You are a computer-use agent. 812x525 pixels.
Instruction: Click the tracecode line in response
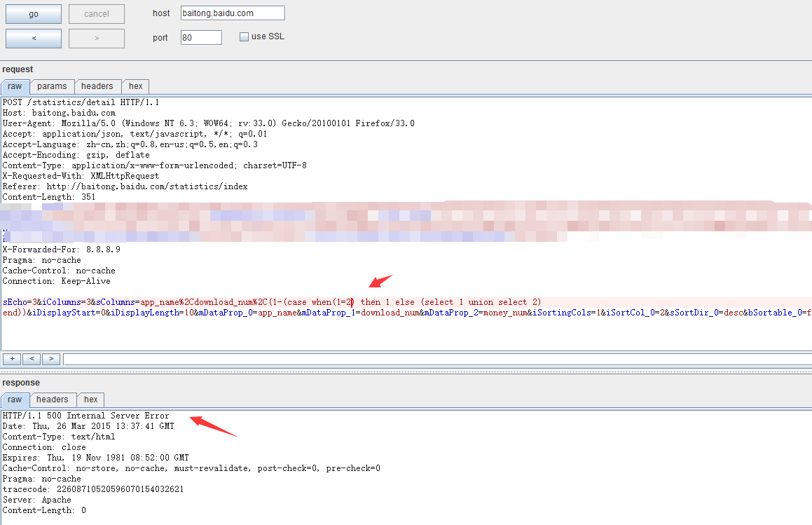[93, 489]
